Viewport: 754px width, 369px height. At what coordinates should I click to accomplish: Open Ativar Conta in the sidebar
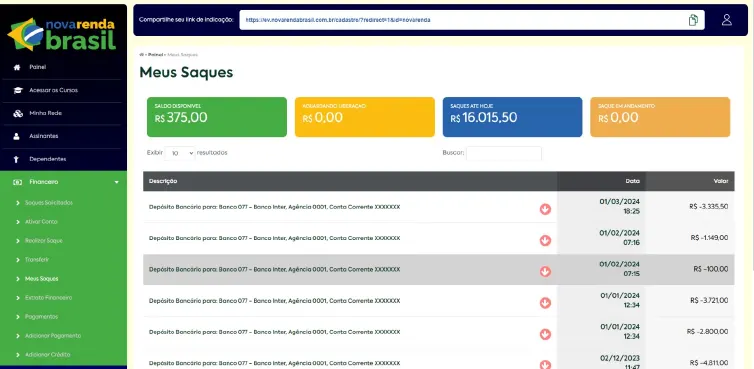(x=41, y=222)
